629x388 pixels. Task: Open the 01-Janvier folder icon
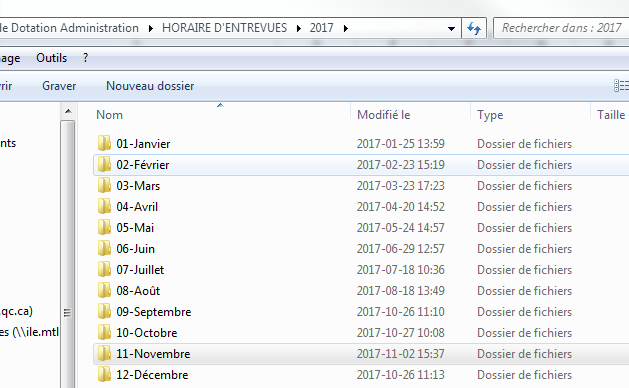coord(104,143)
